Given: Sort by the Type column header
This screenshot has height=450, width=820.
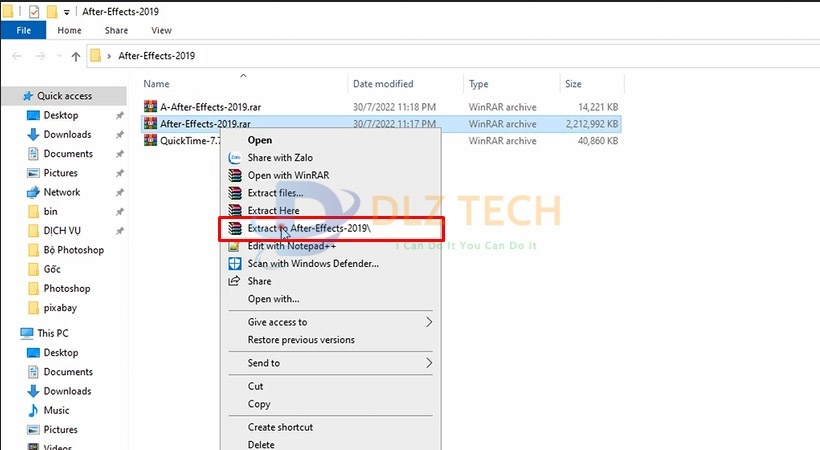Looking at the screenshot, I should (x=479, y=84).
